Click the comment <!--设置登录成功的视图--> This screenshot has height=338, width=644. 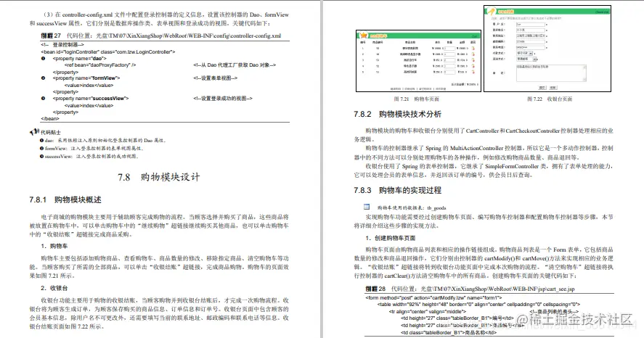tap(223, 99)
